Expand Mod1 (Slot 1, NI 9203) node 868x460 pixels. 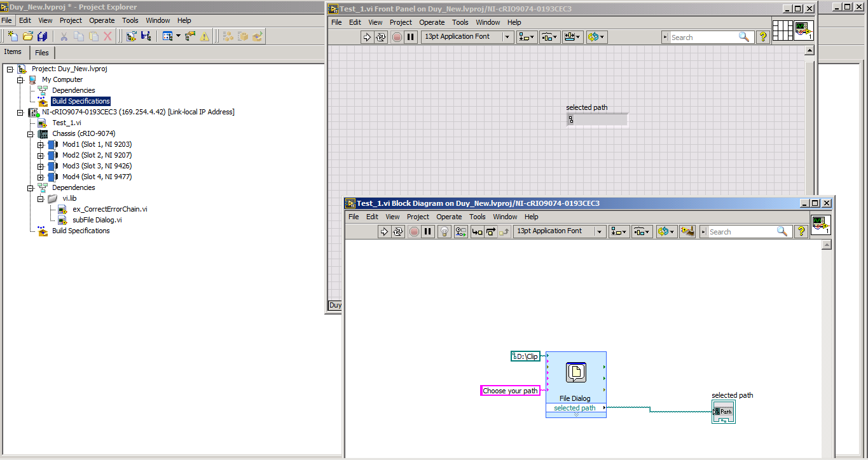[41, 145]
